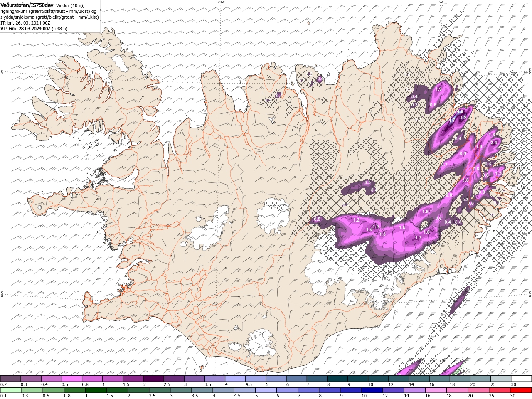Click the 2.4 snowfall value near the east coast
The height and width of the screenshot is (399, 532).
(x=494, y=143)
